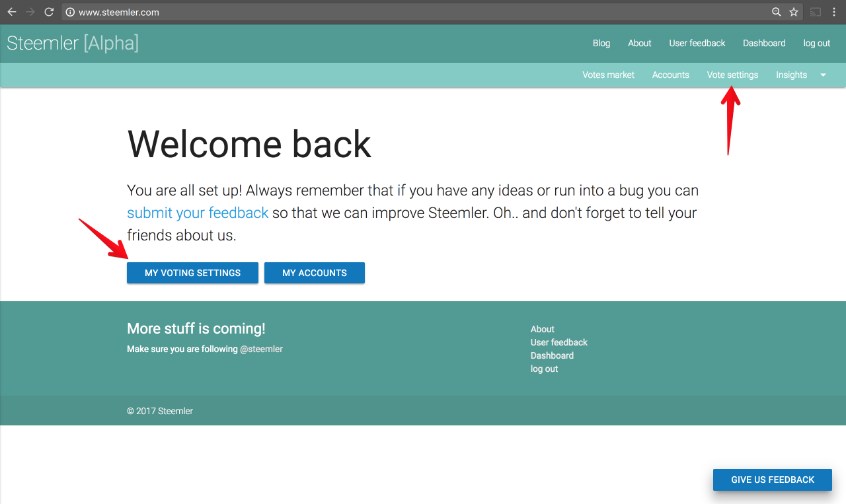
Task: Click Dashboard in the footer
Action: tap(552, 355)
